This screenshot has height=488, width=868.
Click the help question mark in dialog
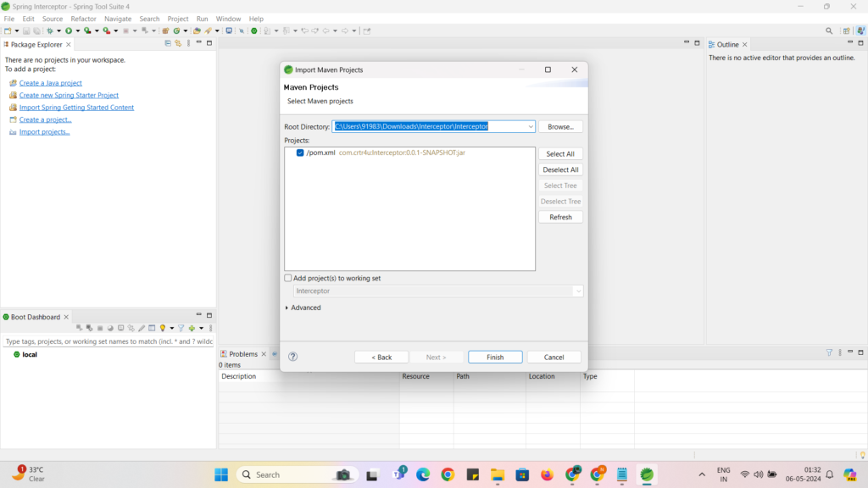pos(292,357)
